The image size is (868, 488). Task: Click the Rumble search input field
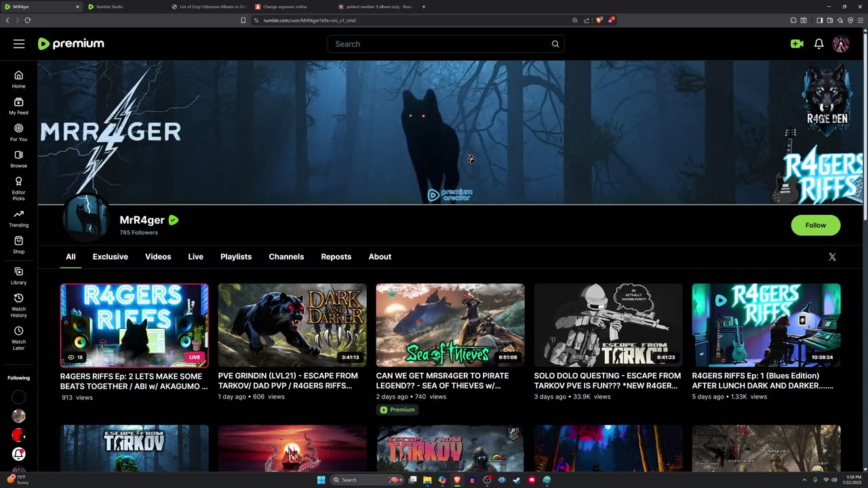pos(437,44)
